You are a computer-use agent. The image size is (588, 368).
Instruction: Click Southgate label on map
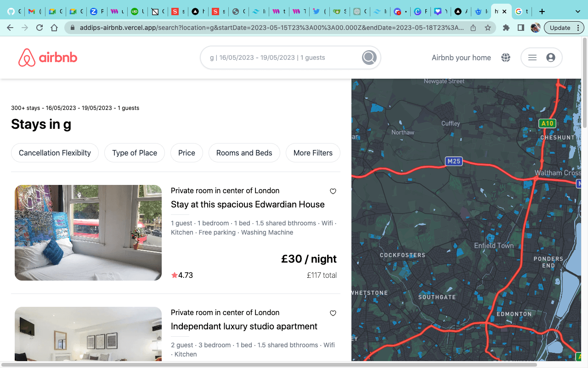437,297
